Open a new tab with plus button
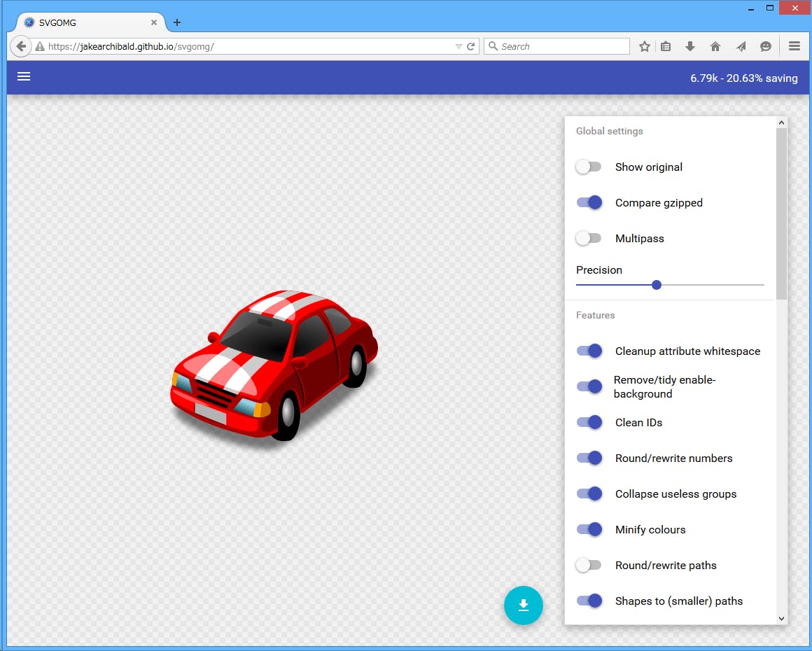Viewport: 812px width, 651px height. pyautogui.click(x=177, y=22)
